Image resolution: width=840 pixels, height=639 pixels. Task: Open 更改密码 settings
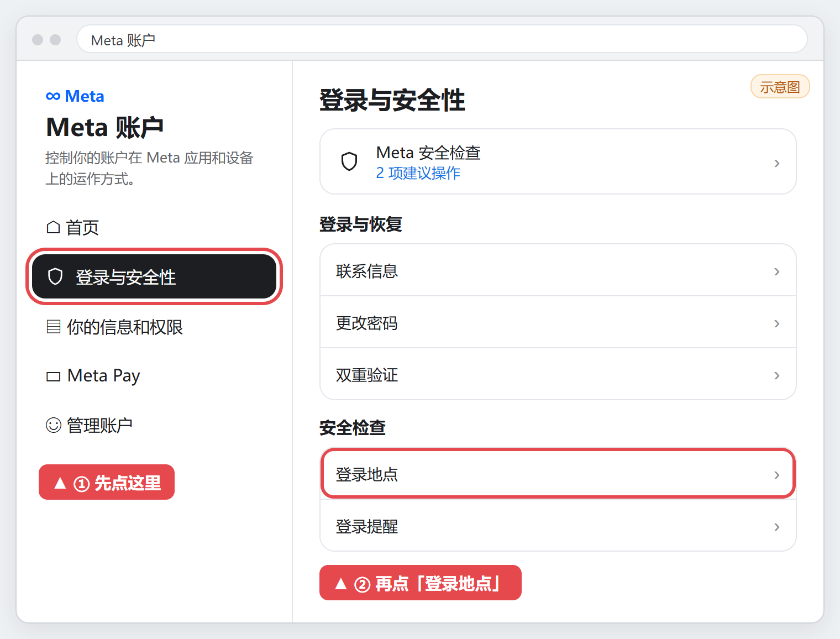(558, 322)
